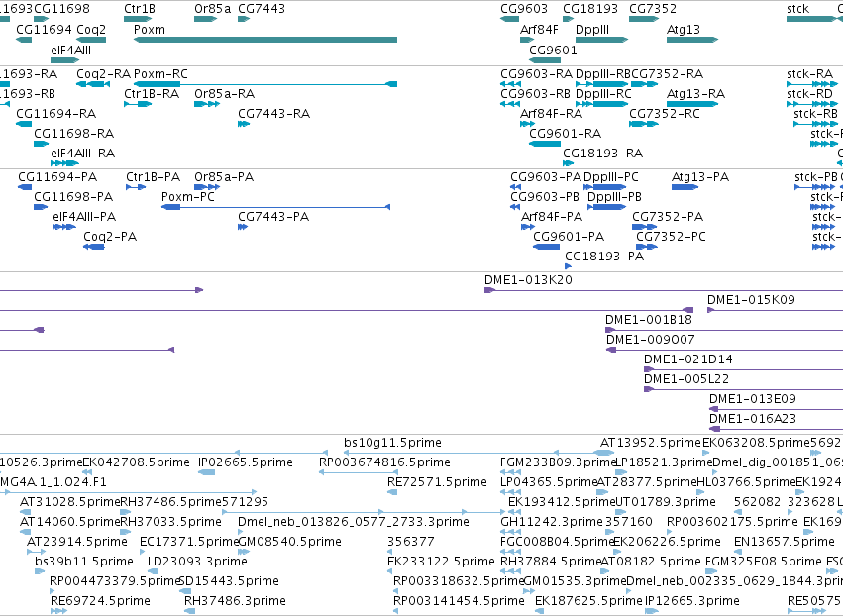Select the DME1-001B18 BAC label
Image resolution: width=843 pixels, height=616 pixels.
[x=649, y=320]
